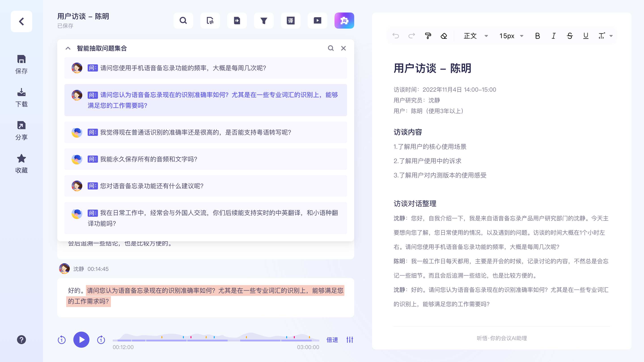Click the video playback toolbar icon
This screenshot has width=644, height=362.
coord(317,21)
